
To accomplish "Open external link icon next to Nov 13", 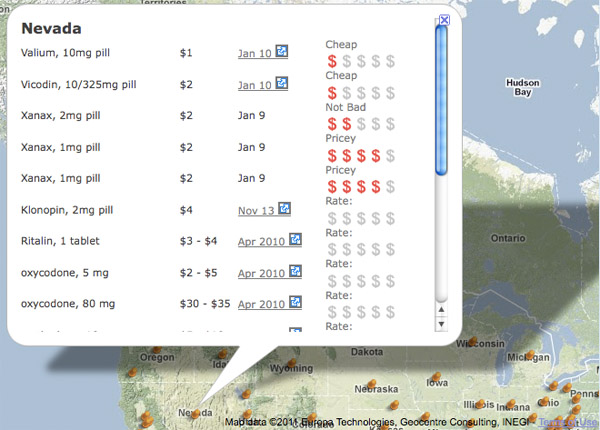I will 284,208.
